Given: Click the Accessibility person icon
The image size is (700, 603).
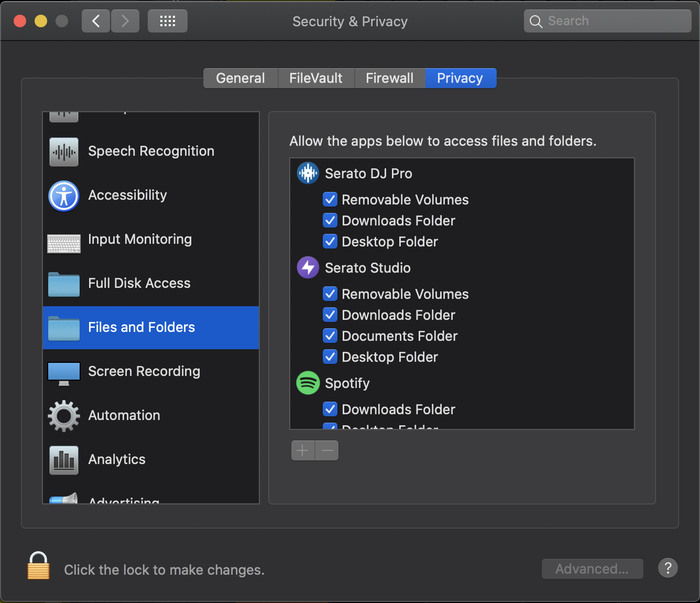Looking at the screenshot, I should [64, 196].
